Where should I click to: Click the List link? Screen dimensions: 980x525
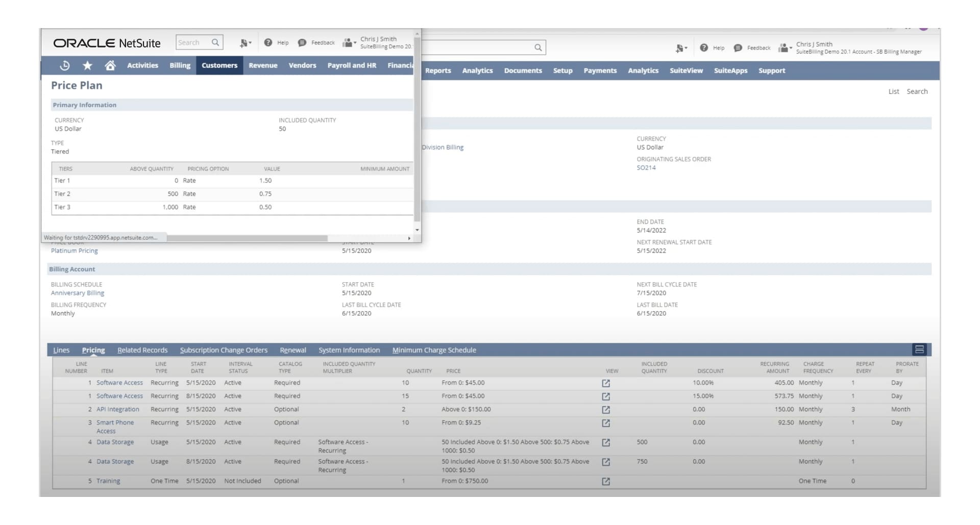[x=894, y=91]
